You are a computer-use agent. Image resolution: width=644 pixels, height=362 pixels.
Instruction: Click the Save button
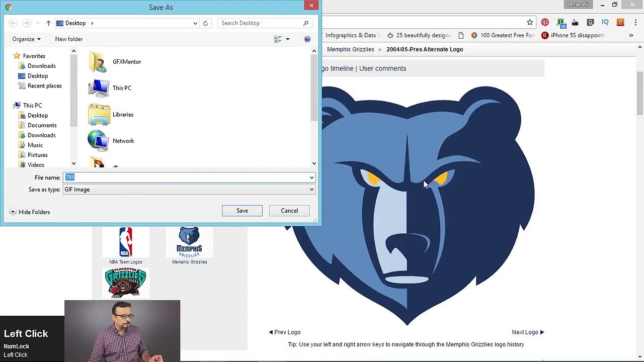[242, 211]
